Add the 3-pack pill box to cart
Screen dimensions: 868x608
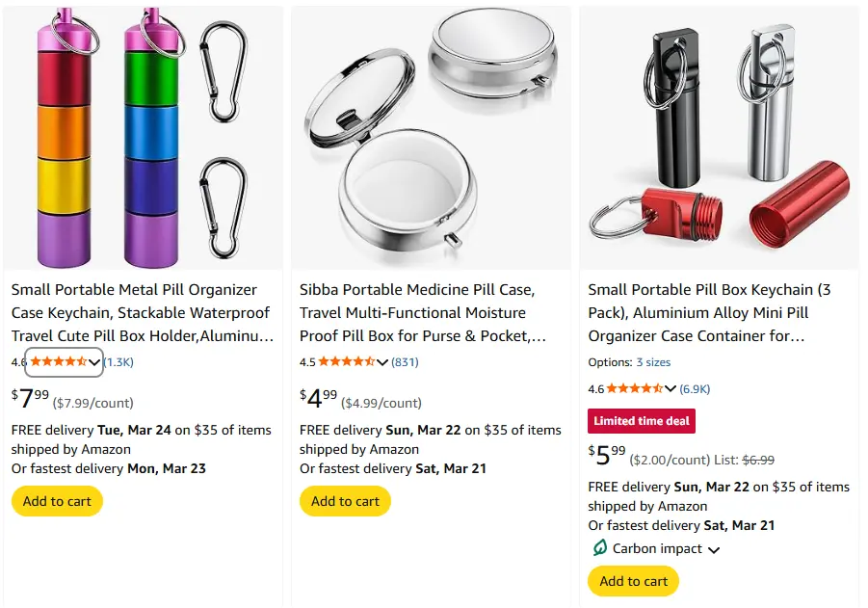[633, 581]
